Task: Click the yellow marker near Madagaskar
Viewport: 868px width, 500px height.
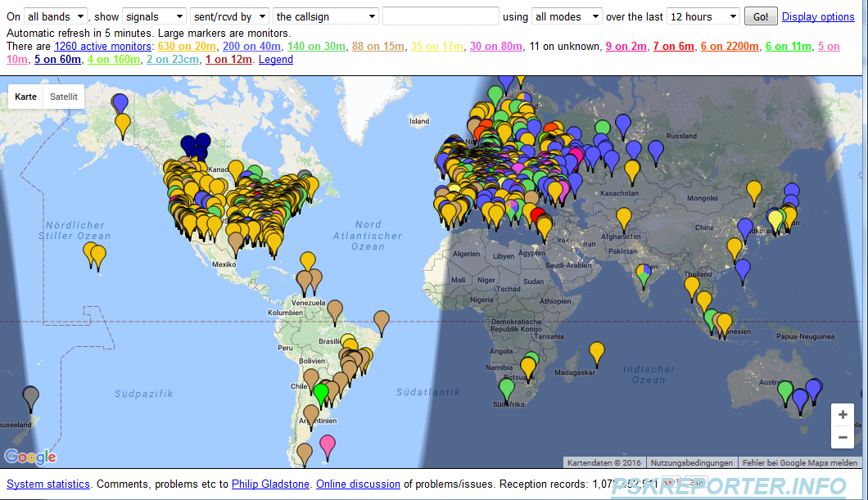Action: [x=598, y=351]
